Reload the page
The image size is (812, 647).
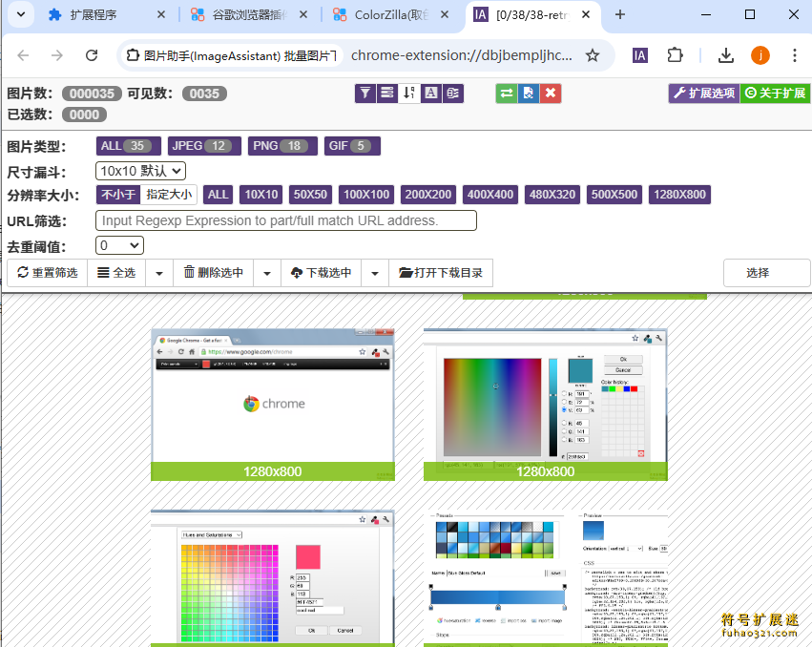click(x=92, y=55)
